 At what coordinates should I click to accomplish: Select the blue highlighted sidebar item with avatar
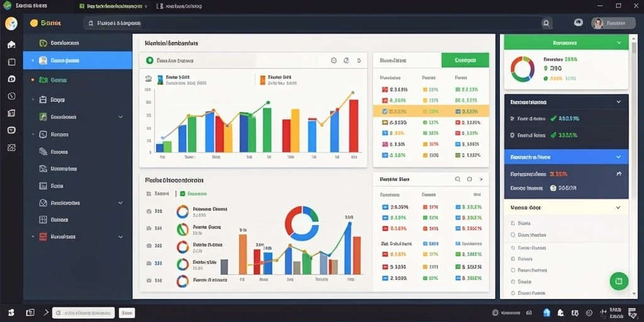pyautogui.click(x=77, y=60)
